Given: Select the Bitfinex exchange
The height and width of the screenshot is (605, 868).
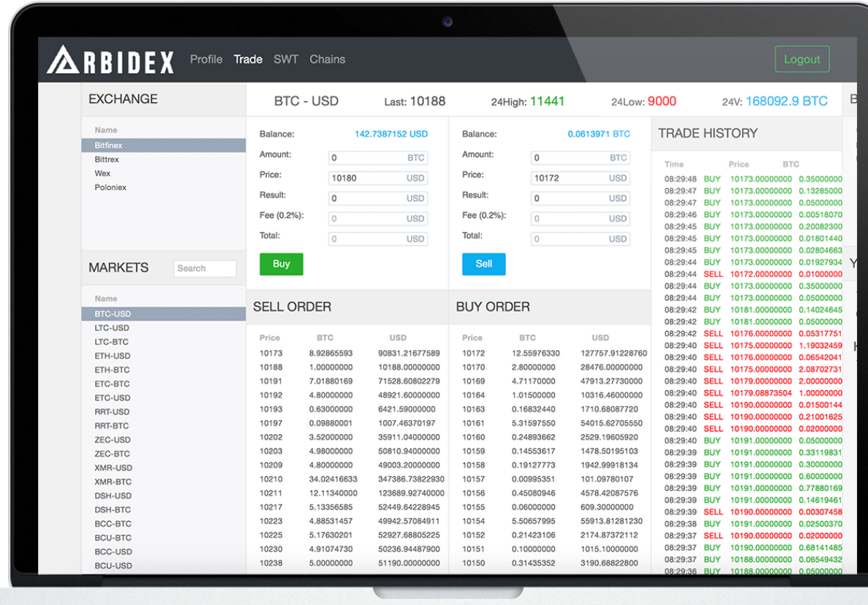Looking at the screenshot, I should click(163, 145).
